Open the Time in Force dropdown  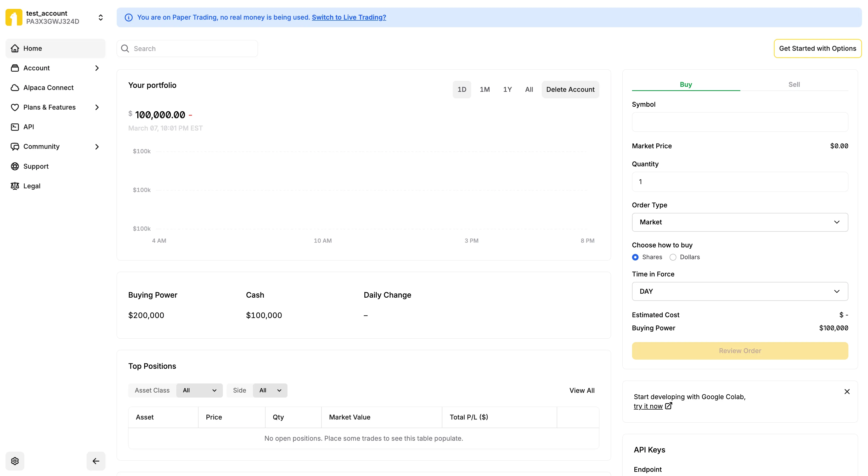[739, 291]
